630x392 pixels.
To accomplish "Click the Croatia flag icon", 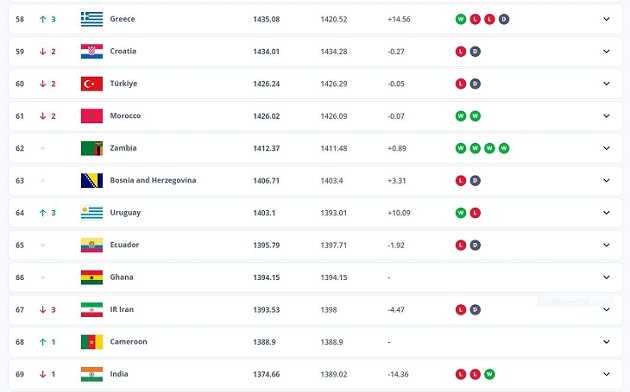I will 92,51.
